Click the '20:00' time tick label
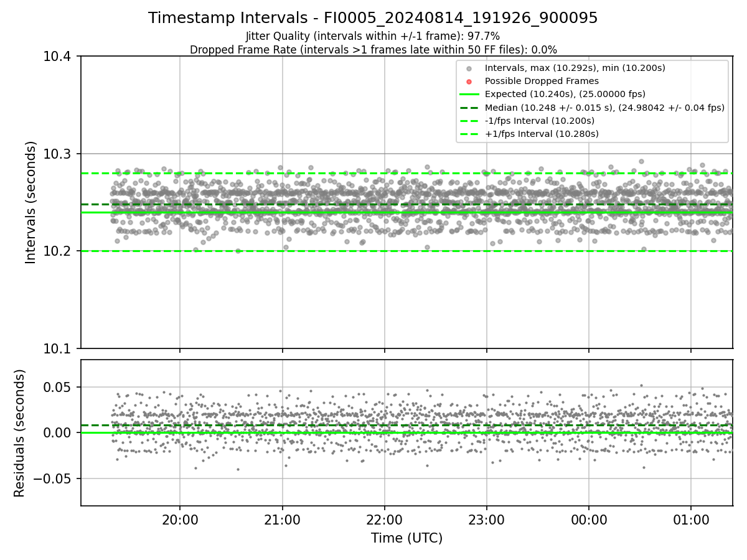The image size is (747, 560). pyautogui.click(x=180, y=519)
